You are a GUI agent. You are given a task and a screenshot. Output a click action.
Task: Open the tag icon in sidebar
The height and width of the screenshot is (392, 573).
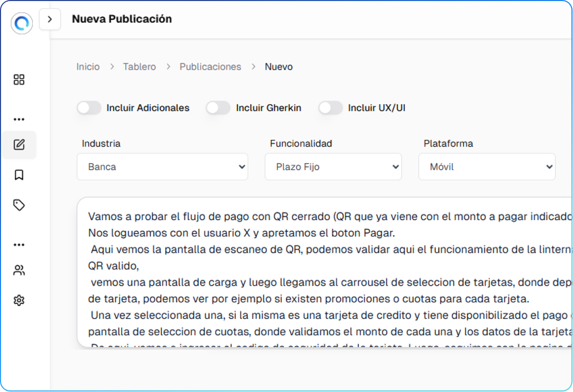(x=19, y=205)
